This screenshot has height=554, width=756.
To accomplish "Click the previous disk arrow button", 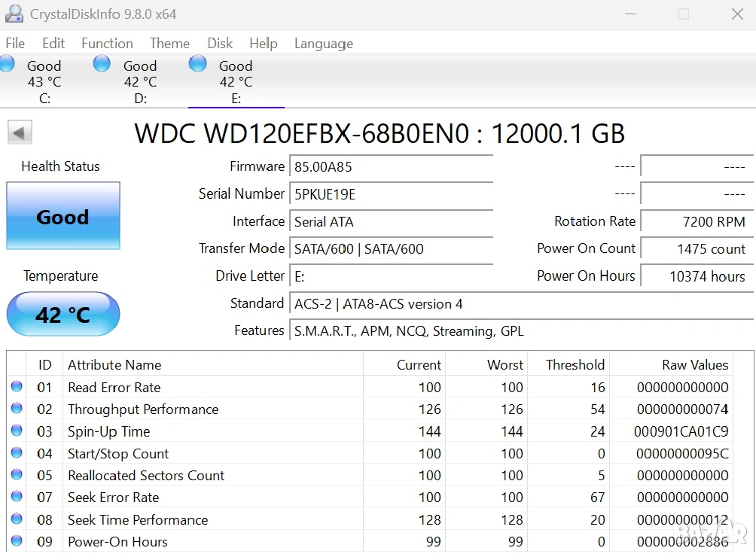I will tap(20, 133).
